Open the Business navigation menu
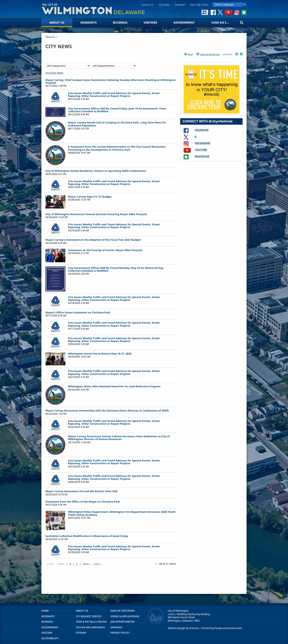 pos(120,23)
